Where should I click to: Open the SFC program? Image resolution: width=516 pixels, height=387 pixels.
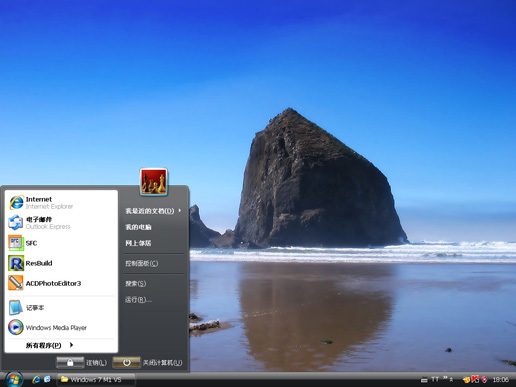[61, 243]
